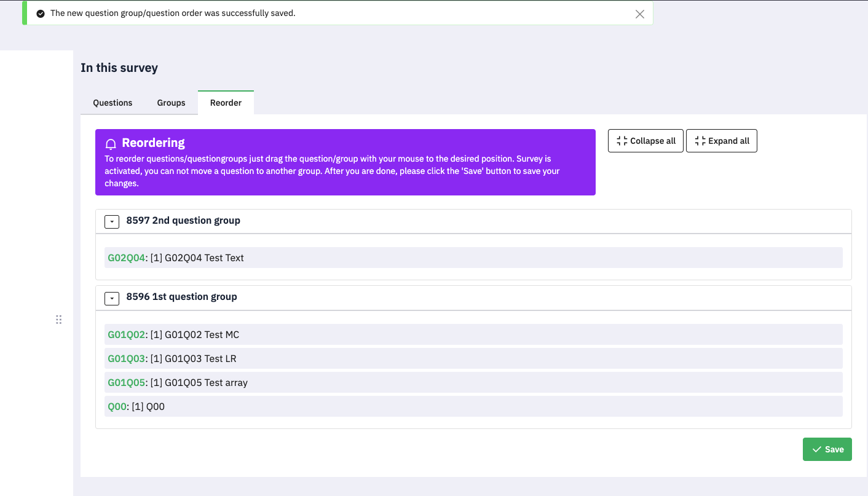Click the 8596 1st question group title
Viewport: 868px width, 496px height.
click(x=181, y=297)
